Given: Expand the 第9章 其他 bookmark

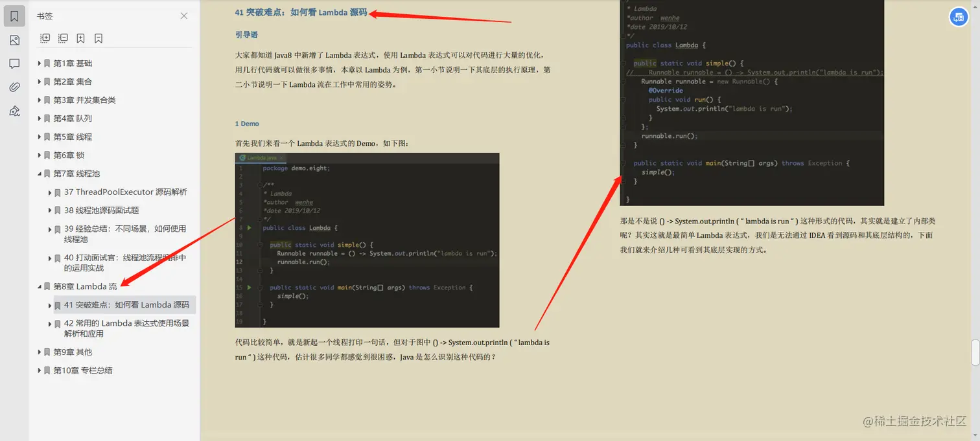Looking at the screenshot, I should pyautogui.click(x=40, y=352).
